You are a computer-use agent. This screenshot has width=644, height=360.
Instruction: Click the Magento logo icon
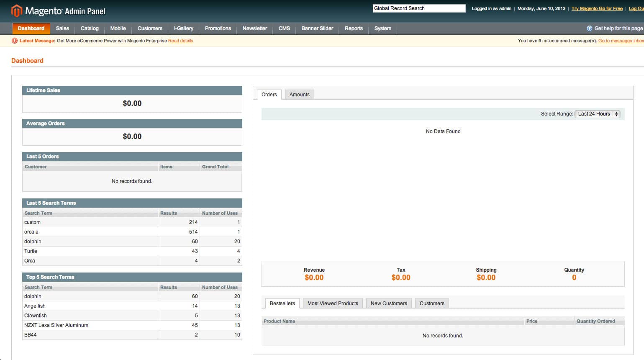coord(16,10)
